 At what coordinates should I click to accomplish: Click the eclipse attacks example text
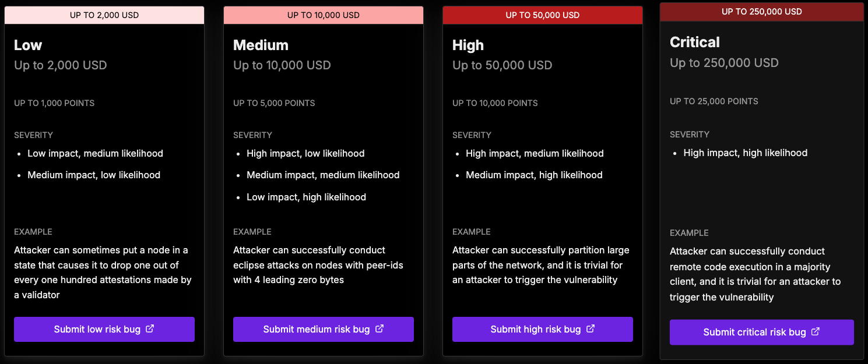pos(318,265)
